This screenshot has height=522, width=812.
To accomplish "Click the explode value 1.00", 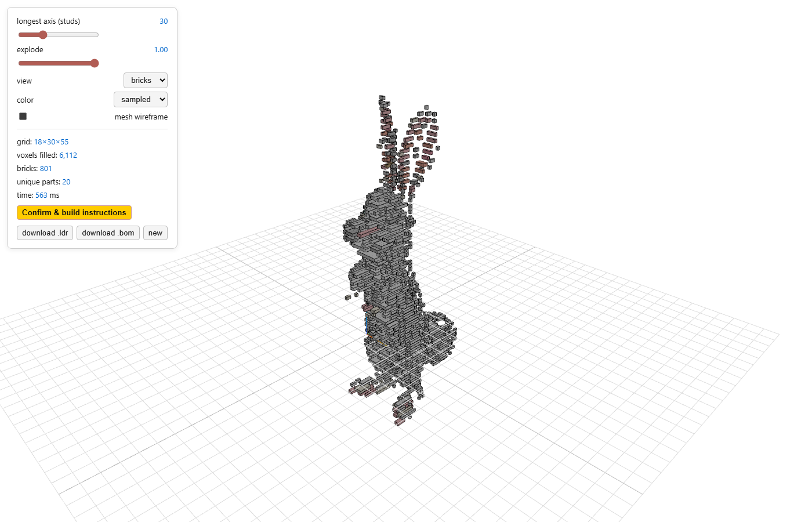I will [161, 49].
